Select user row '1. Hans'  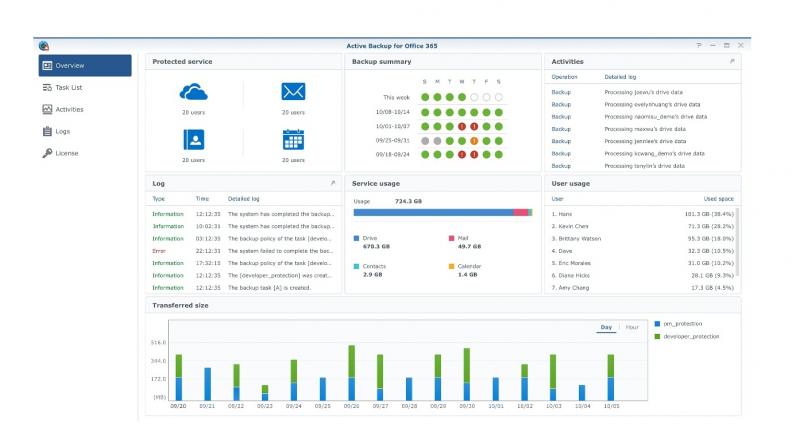[642, 214]
